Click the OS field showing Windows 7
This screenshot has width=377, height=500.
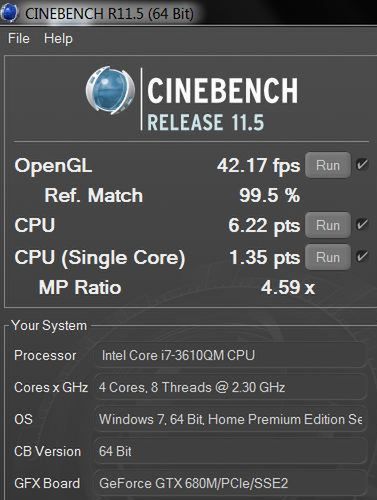coord(231,419)
